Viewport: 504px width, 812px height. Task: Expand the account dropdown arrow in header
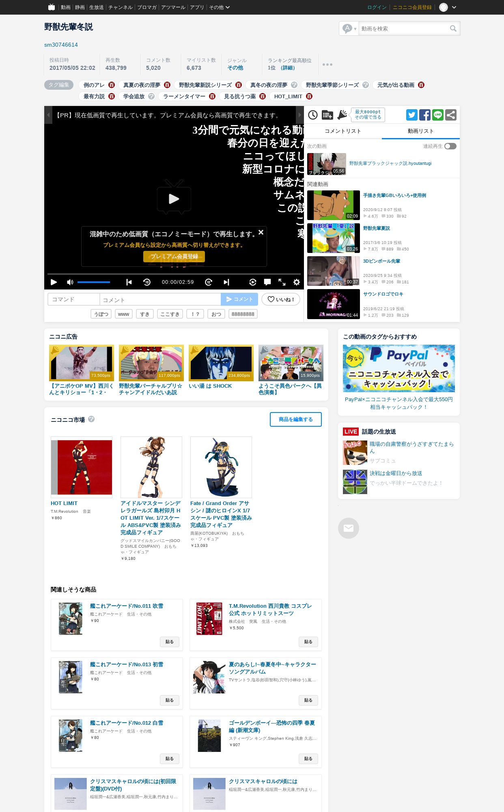pyautogui.click(x=454, y=7)
